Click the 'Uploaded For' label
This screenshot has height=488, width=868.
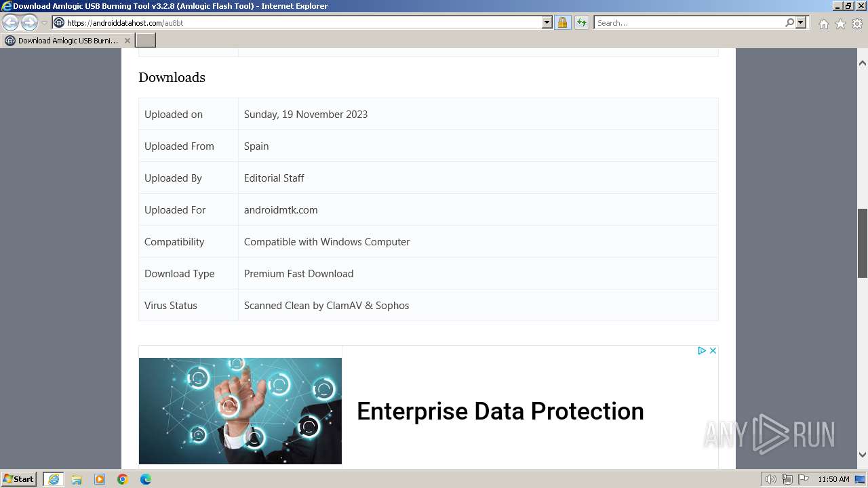(175, 209)
